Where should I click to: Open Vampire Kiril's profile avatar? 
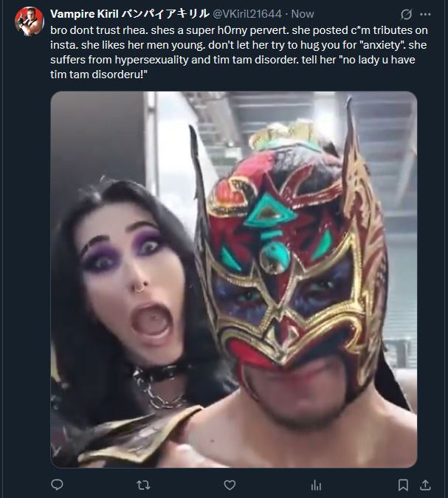30,21
